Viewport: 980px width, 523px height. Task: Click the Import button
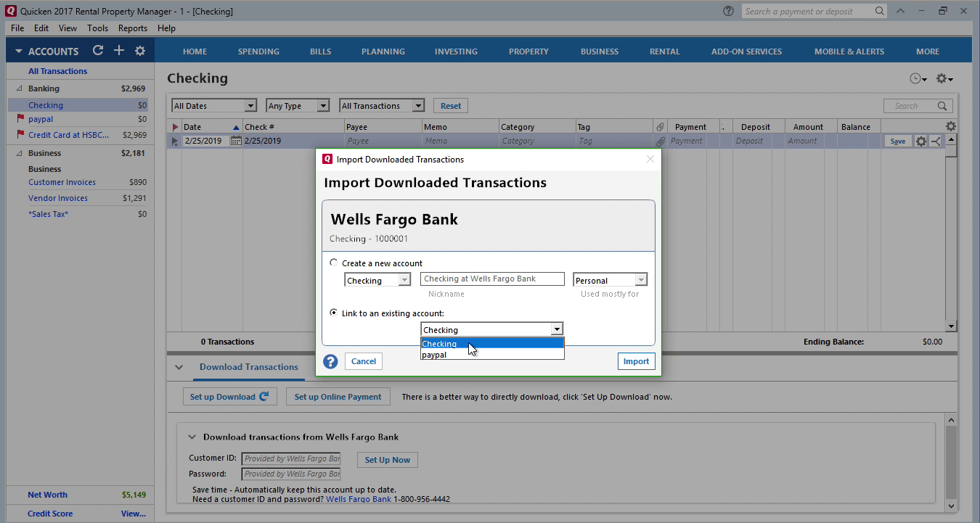coord(637,361)
